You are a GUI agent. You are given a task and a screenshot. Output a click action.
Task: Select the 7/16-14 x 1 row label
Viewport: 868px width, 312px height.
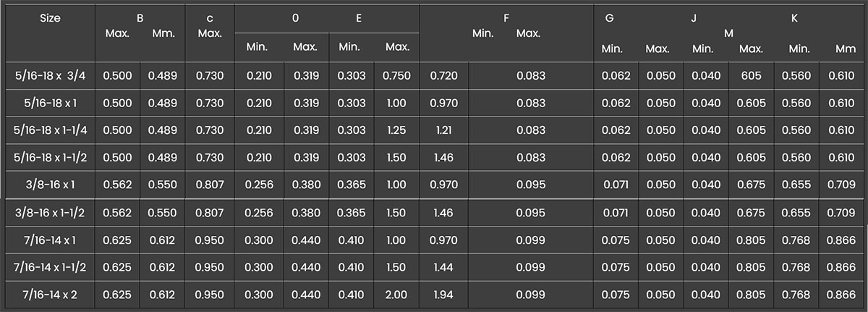click(50, 240)
